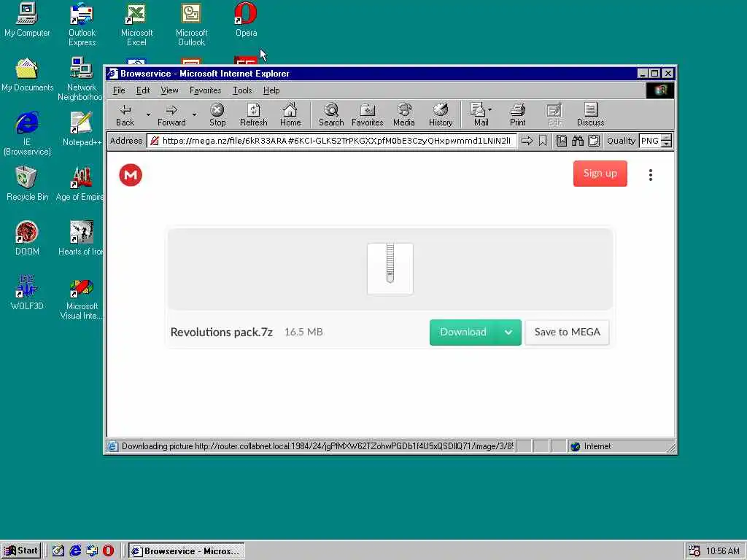Screen dimensions: 747x560
Task: Print the current page
Action: tap(517, 114)
